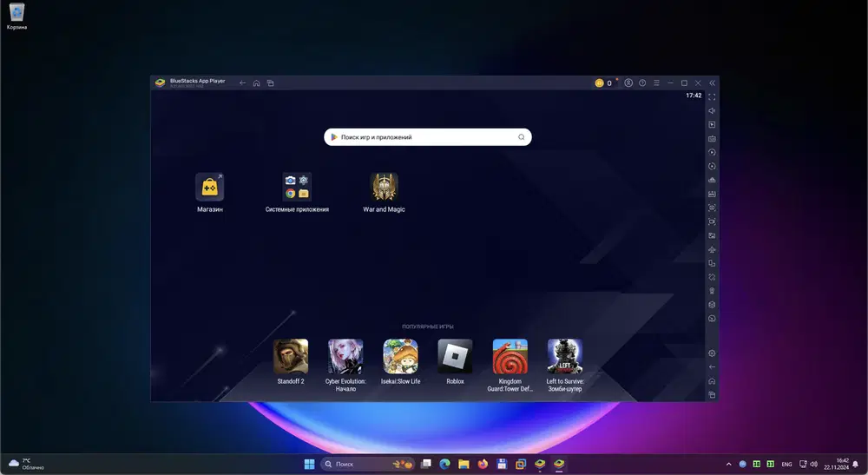Open the hamburger menu in title bar
Image resolution: width=868 pixels, height=475 pixels.
656,83
